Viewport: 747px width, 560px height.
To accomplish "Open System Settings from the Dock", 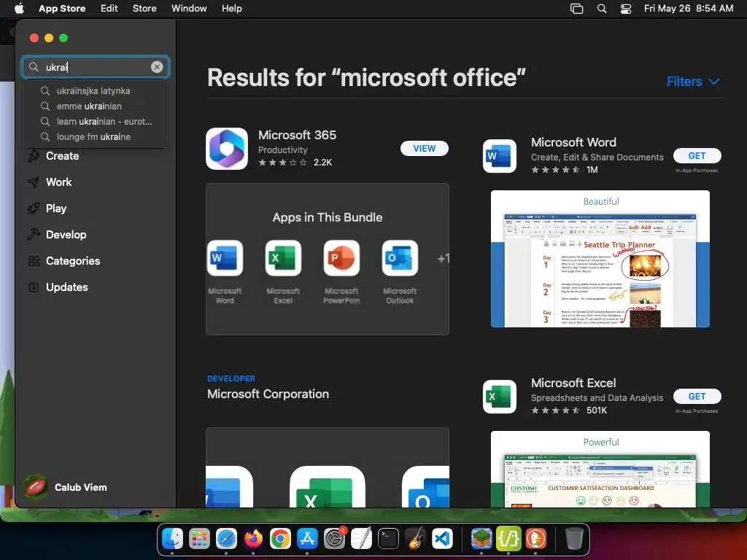I will coord(334,539).
